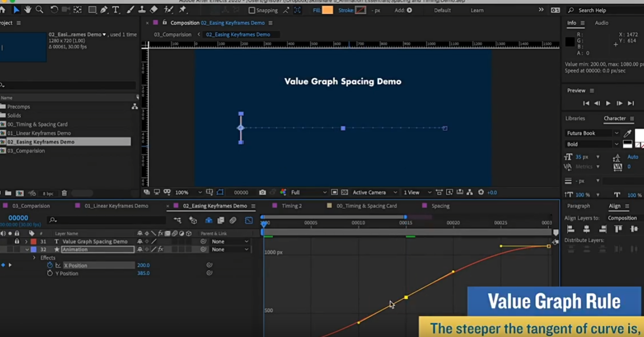Click the orange Fill color swatch

pyautogui.click(x=328, y=10)
